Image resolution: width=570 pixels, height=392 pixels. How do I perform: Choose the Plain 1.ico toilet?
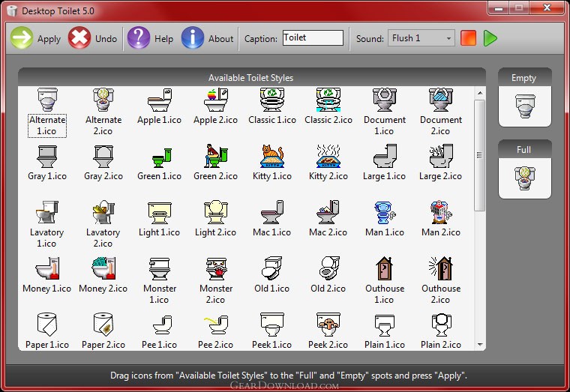385,325
